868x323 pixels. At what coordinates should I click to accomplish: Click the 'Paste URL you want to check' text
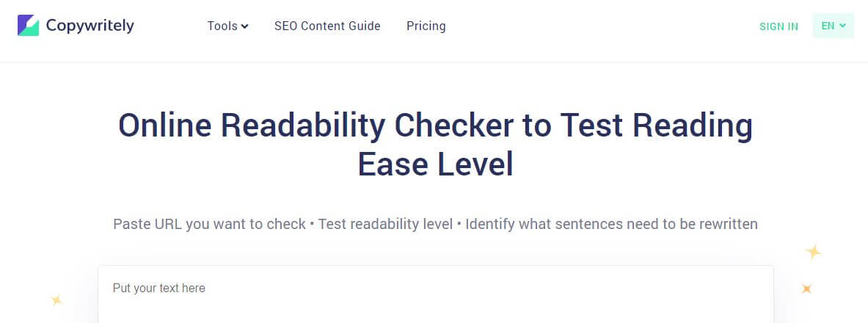pyautogui.click(x=209, y=224)
